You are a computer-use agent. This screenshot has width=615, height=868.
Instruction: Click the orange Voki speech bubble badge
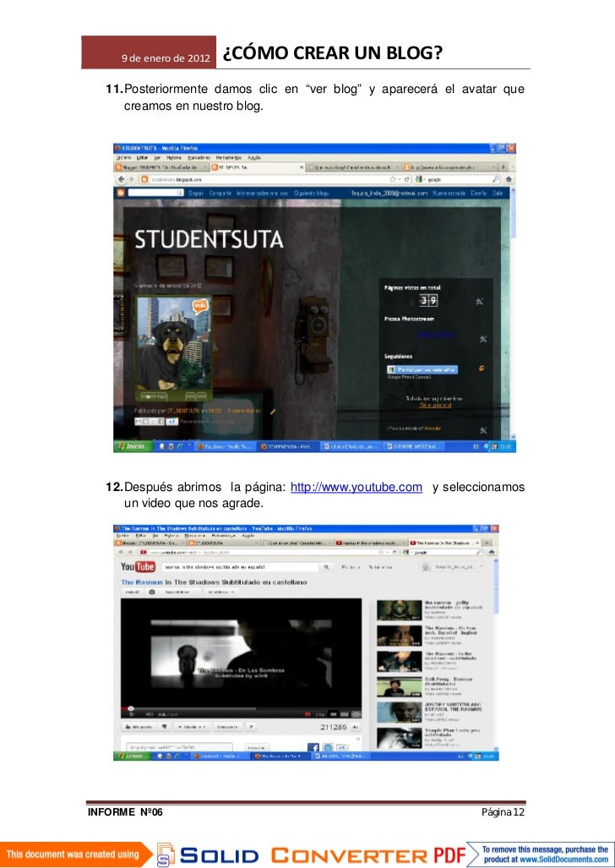200,306
